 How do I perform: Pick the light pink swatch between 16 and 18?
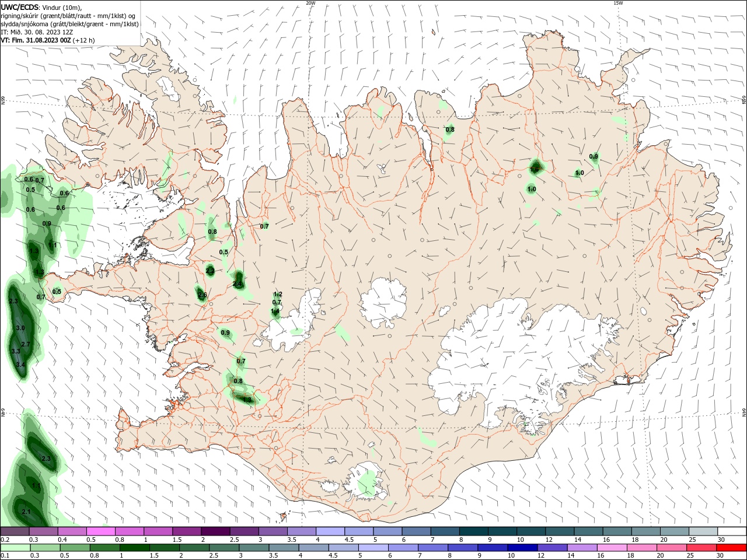(613, 548)
